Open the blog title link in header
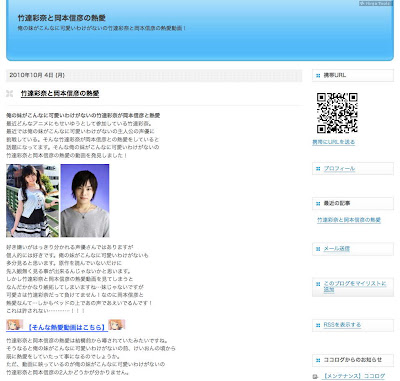Viewport: 400px width, 381px height. 62,18
